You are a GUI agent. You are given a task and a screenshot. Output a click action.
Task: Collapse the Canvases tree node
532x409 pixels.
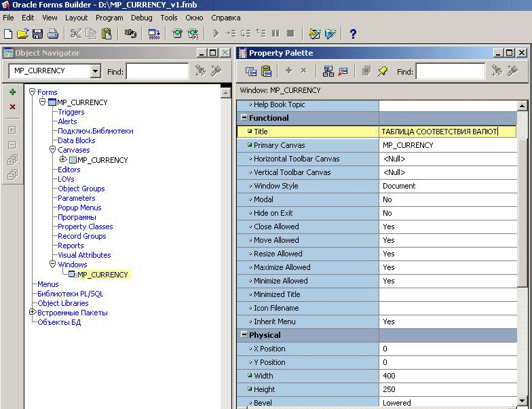(53, 149)
